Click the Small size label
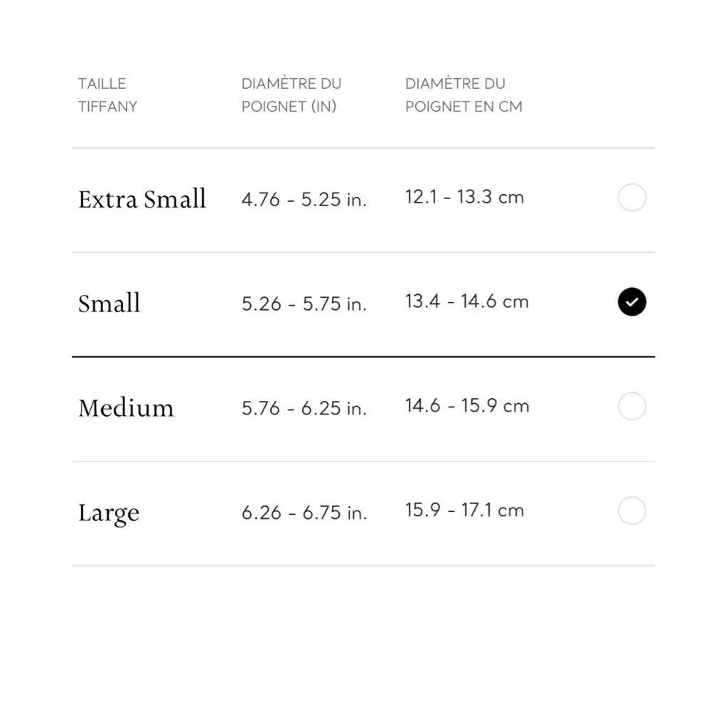The height and width of the screenshot is (728, 728). tap(109, 304)
